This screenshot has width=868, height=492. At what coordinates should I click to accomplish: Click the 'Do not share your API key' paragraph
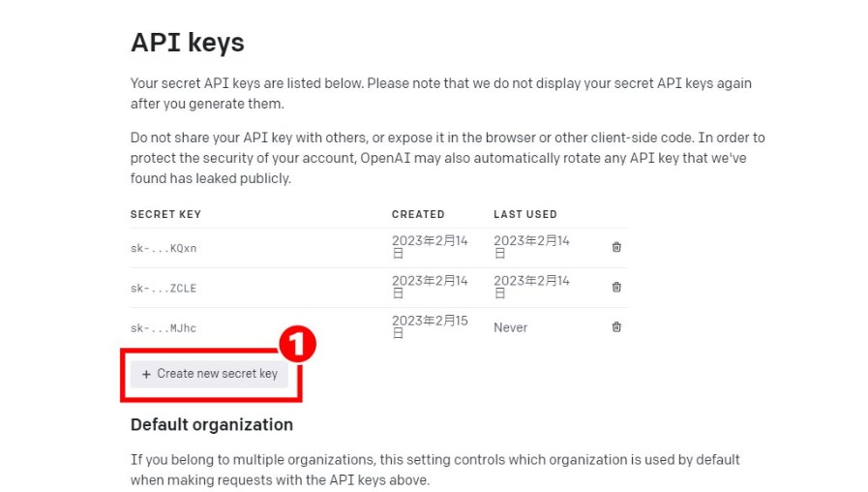pyautogui.click(x=447, y=158)
